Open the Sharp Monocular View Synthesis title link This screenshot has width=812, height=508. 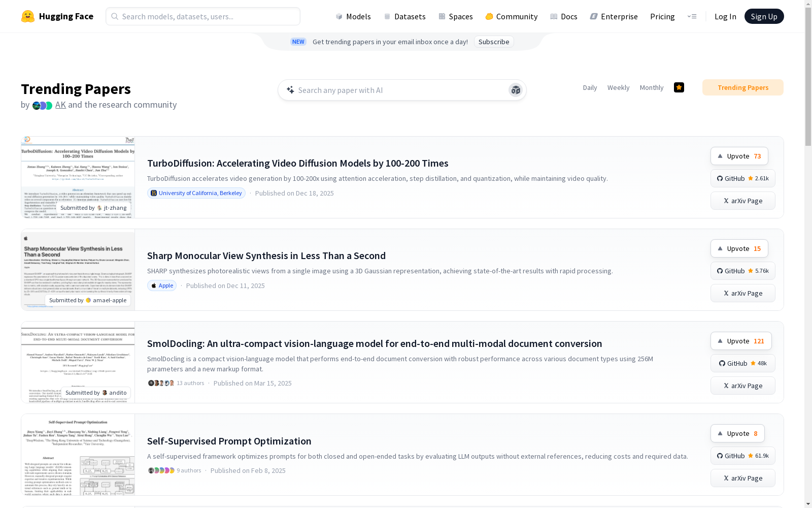[x=266, y=256]
